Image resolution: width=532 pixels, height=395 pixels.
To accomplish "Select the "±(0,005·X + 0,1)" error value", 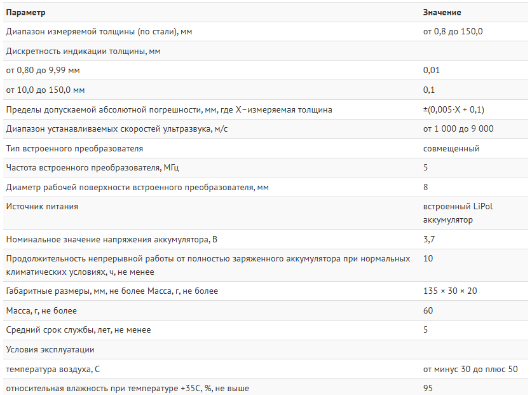I will (458, 109).
